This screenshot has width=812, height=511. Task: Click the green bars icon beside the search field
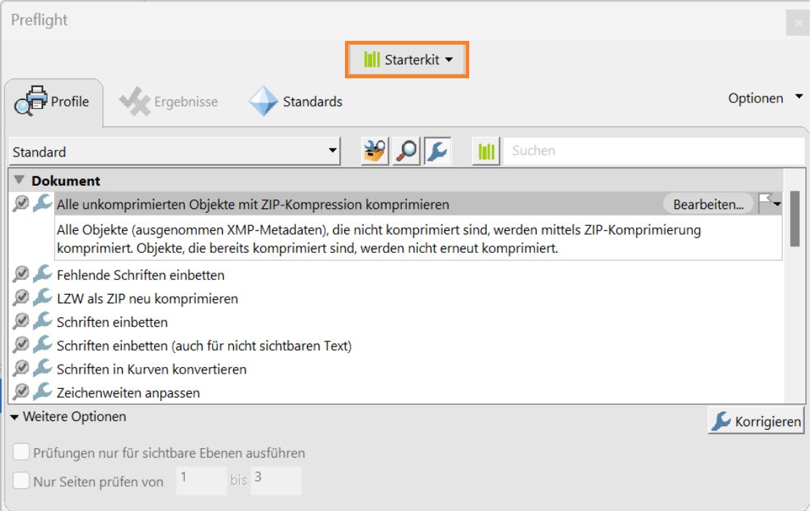coord(485,151)
